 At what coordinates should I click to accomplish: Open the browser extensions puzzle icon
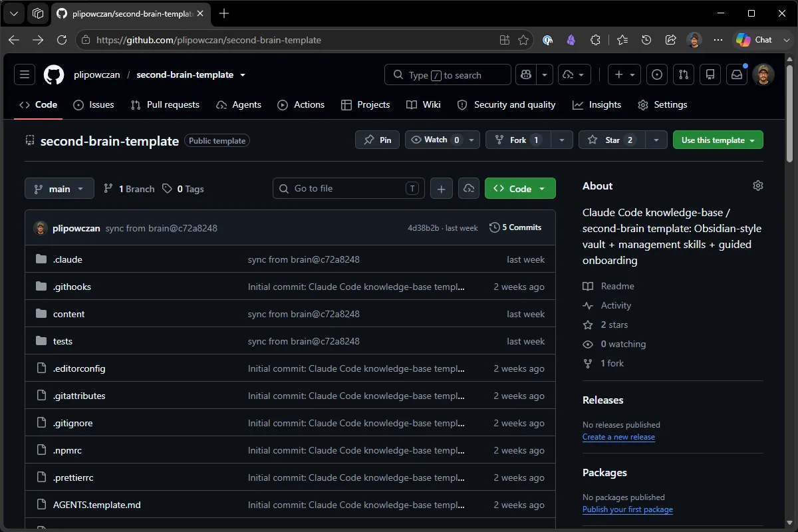pyautogui.click(x=596, y=40)
